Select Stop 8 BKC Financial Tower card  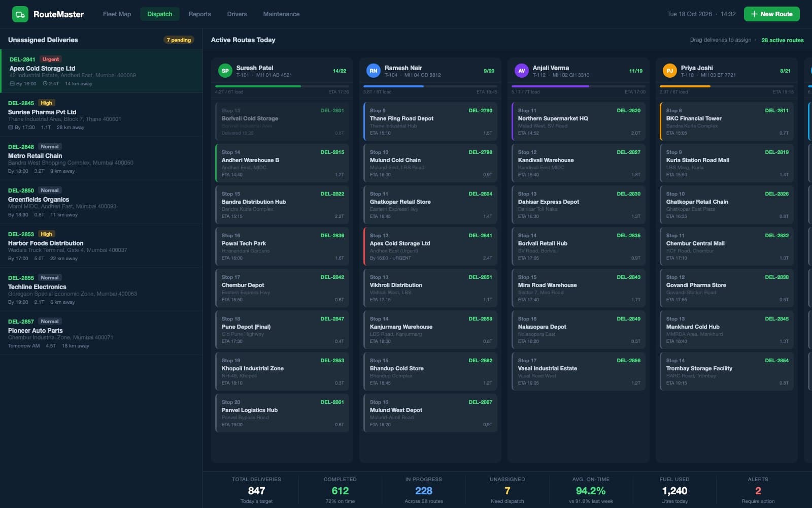[727, 121]
